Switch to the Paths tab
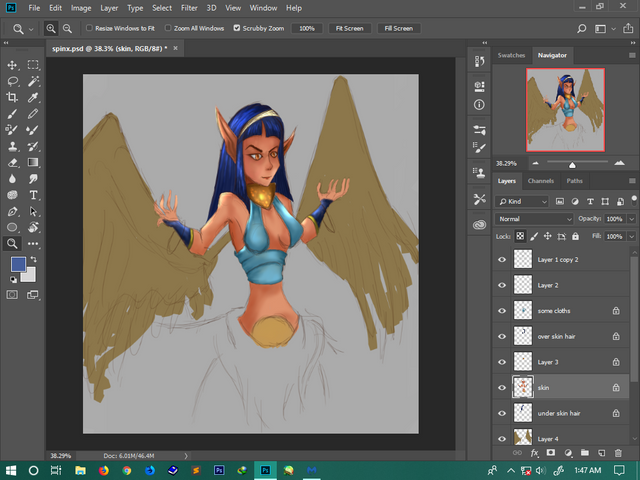The height and width of the screenshot is (480, 640). click(x=574, y=181)
